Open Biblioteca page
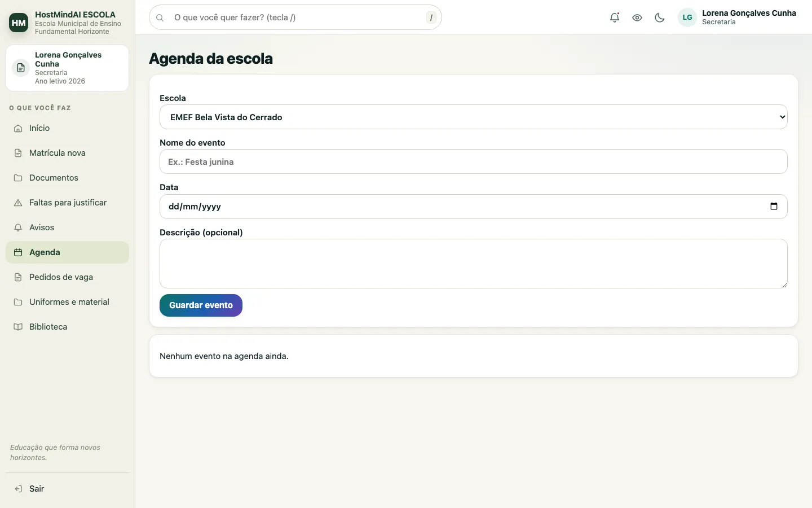This screenshot has height=508, width=812. (67, 327)
